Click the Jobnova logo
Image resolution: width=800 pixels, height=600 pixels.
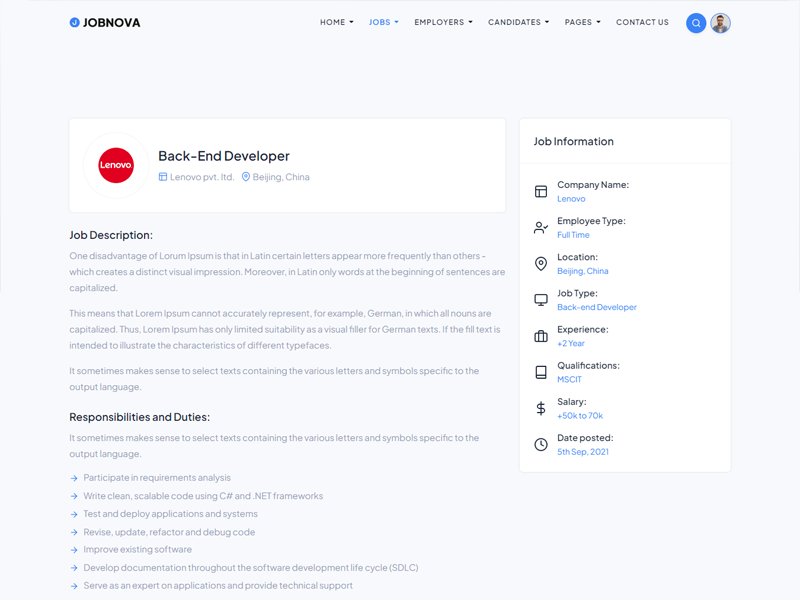[105, 22]
